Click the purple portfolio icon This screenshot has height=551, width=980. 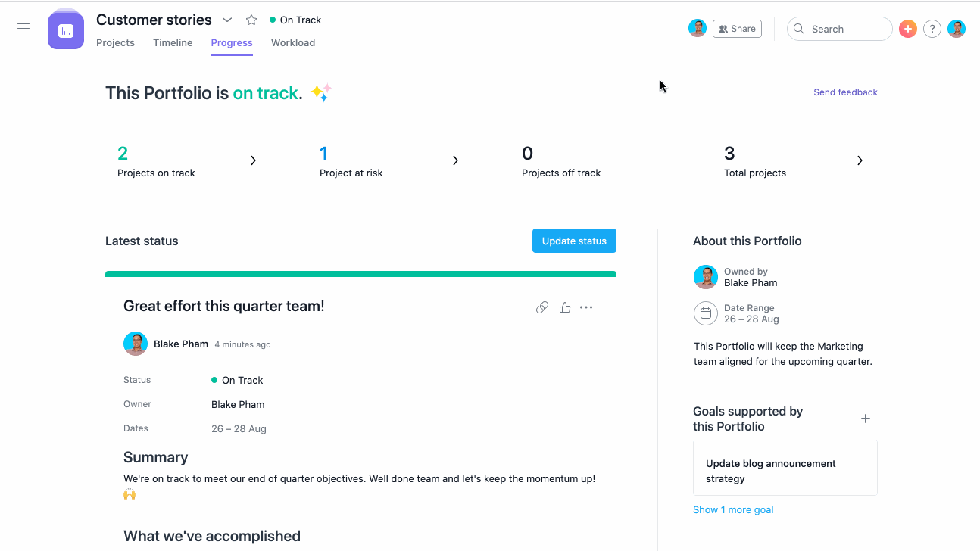point(66,30)
